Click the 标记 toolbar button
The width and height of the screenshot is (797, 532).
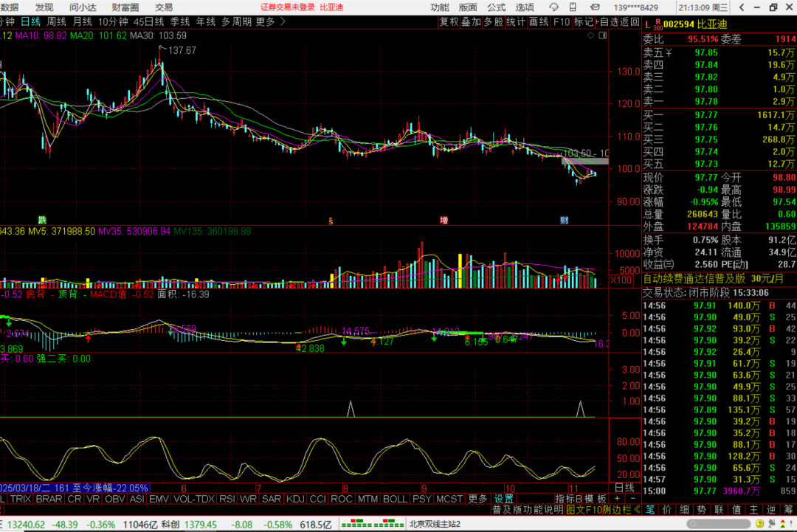584,22
